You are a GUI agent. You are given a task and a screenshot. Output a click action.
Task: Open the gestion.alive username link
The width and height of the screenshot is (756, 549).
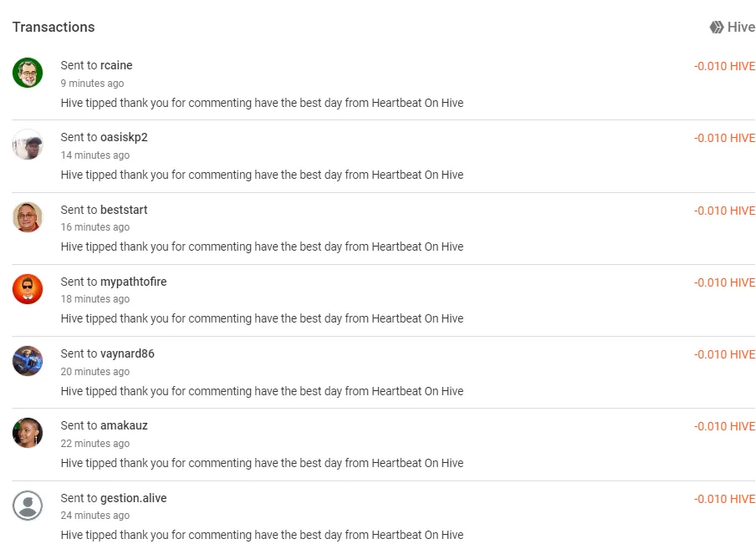point(134,498)
